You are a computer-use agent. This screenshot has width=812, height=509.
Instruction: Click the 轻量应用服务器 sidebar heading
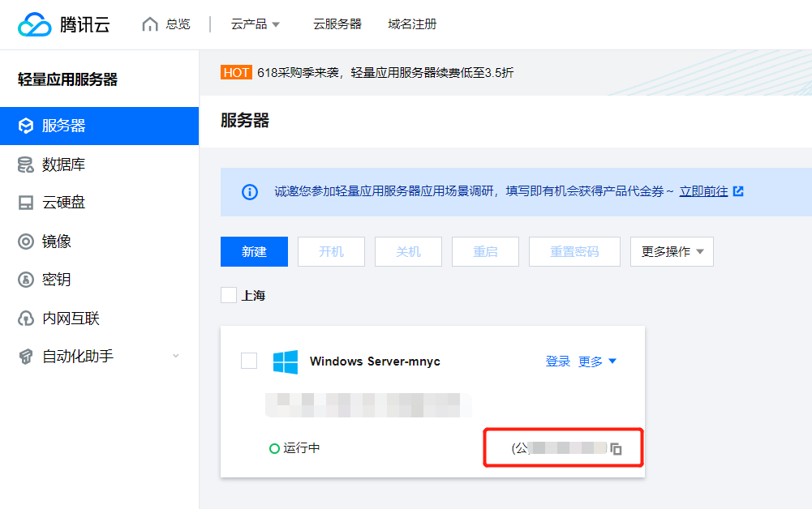(x=68, y=79)
